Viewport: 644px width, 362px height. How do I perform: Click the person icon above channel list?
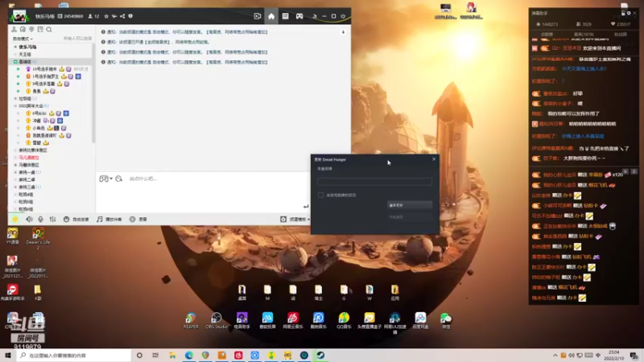click(14, 30)
